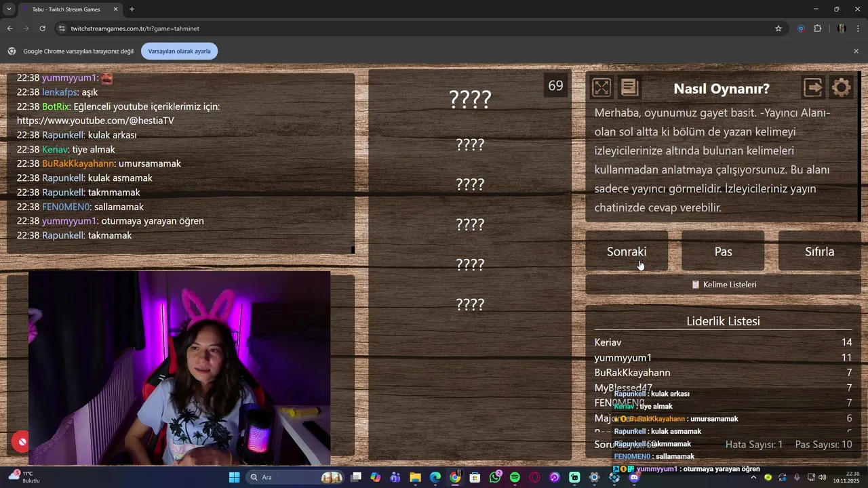Open Kelime Listeleri word lists
The width and height of the screenshot is (868, 488).
(723, 285)
